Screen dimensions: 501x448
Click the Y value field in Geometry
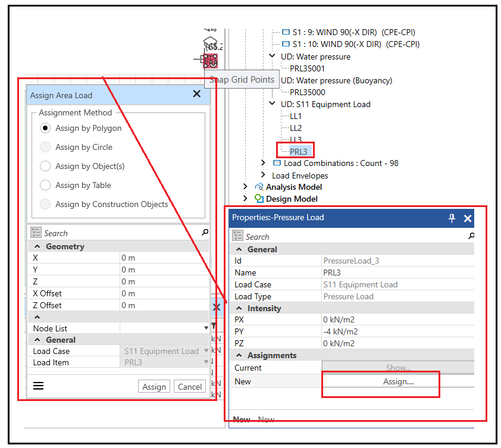click(164, 270)
